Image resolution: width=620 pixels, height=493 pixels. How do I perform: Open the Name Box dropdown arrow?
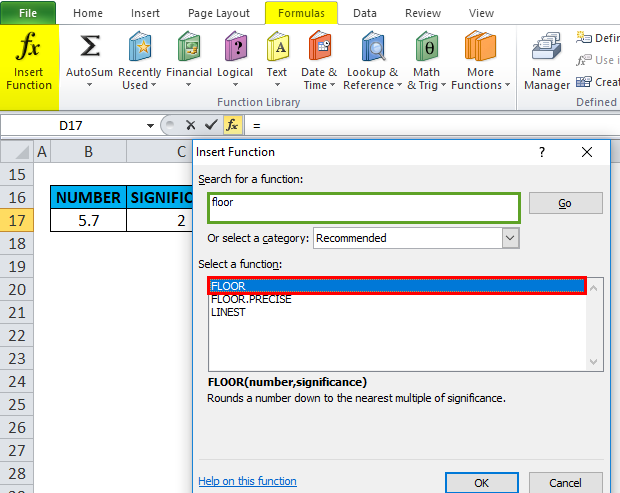(x=150, y=126)
